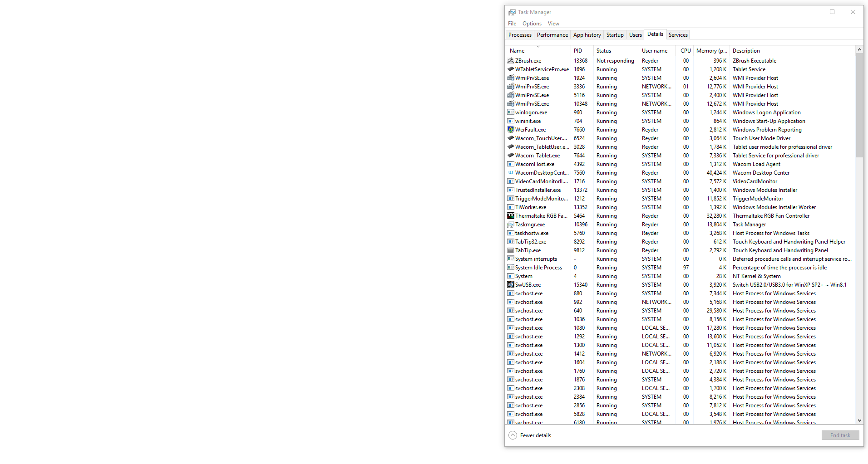Select svchost.exe with PID 2308
Image resolution: width=868 pixels, height=464 pixels.
pyautogui.click(x=681, y=388)
